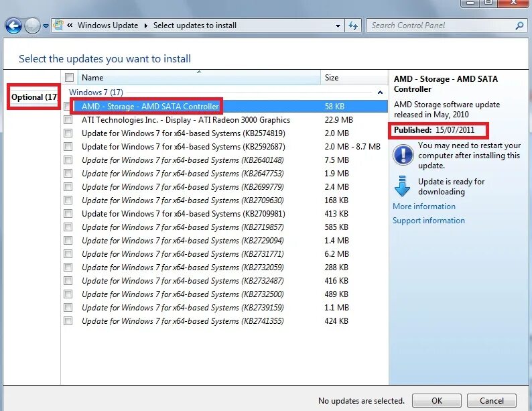Click the Back navigation arrow

[x=13, y=25]
